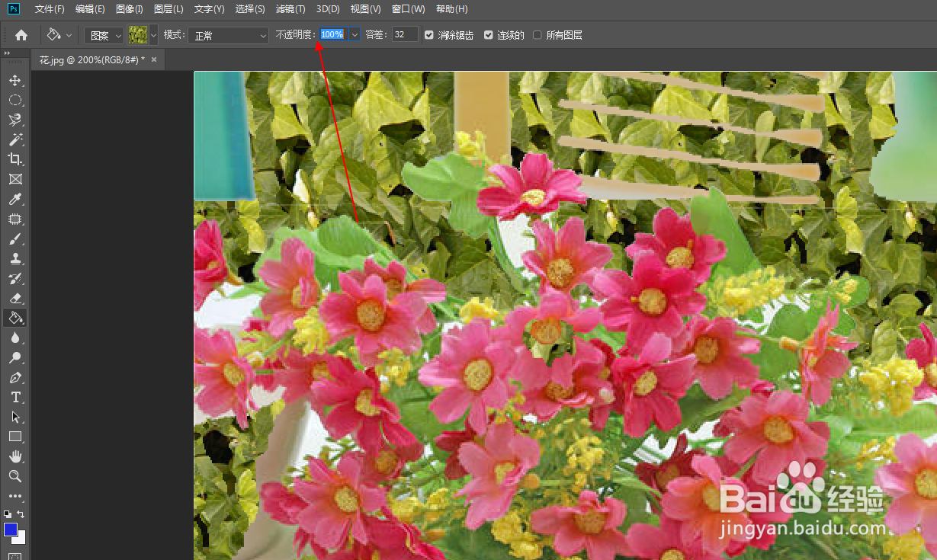Click the Home icon in options bar
Screen dimensions: 937x560
click(x=21, y=35)
